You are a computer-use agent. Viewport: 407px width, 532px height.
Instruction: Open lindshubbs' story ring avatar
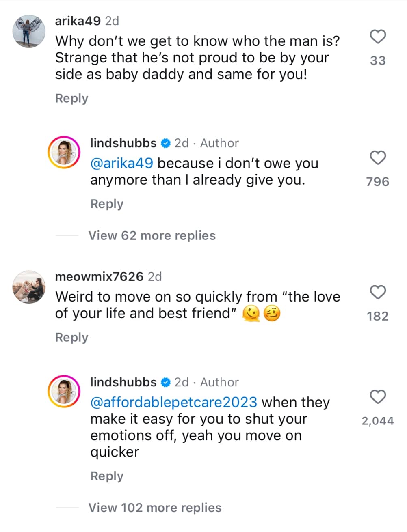click(x=64, y=153)
